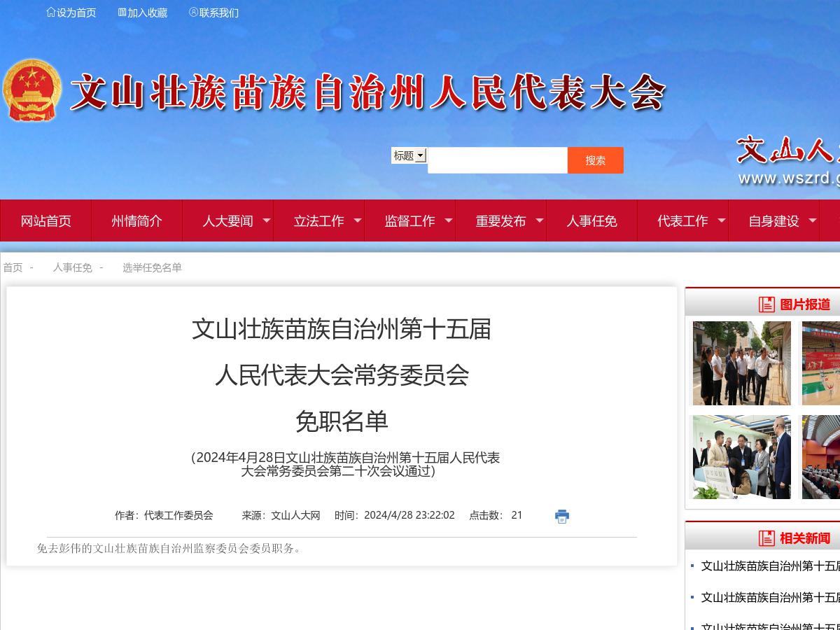
Task: Expand the 自身建设 menu arrow
Action: click(x=812, y=220)
